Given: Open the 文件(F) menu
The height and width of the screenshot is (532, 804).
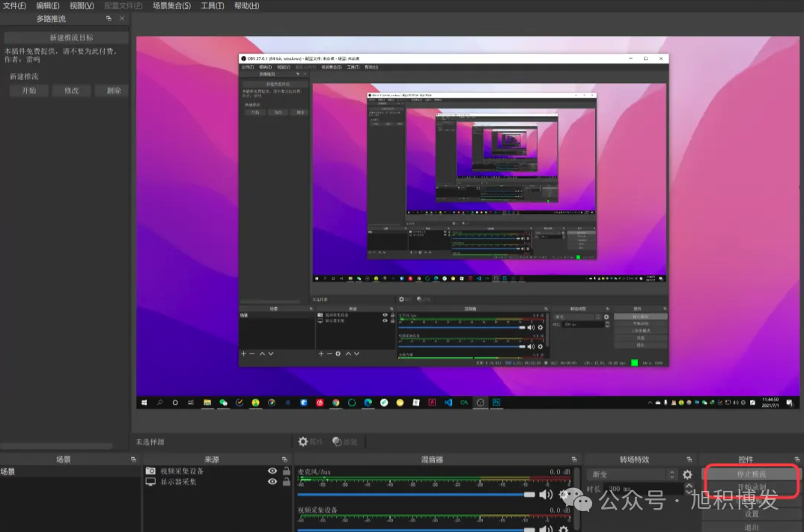Looking at the screenshot, I should coord(14,6).
